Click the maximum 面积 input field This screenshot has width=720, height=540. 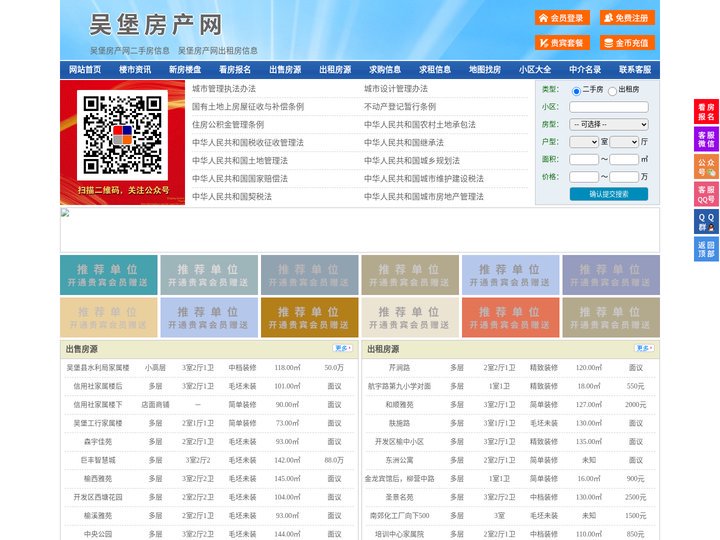pyautogui.click(x=624, y=159)
